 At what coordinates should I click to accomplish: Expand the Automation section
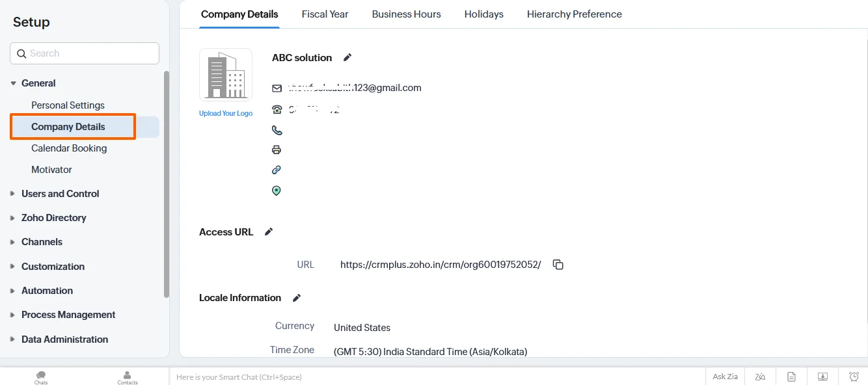(x=46, y=290)
